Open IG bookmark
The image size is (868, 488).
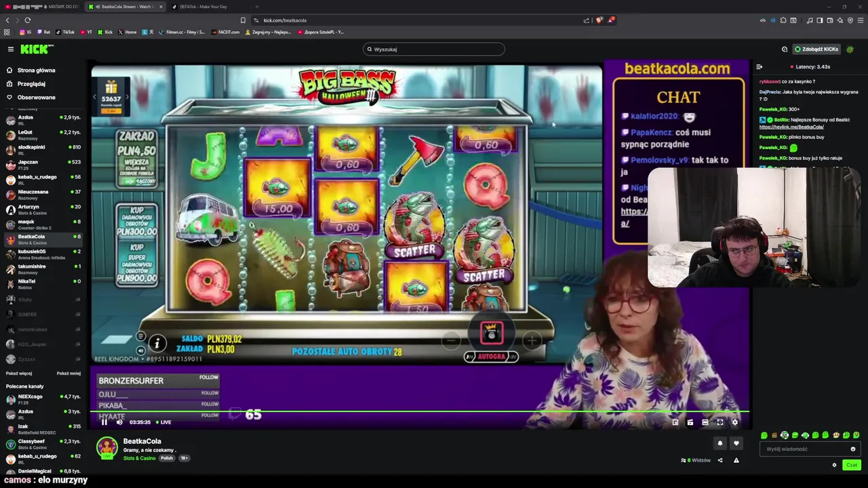coord(26,32)
